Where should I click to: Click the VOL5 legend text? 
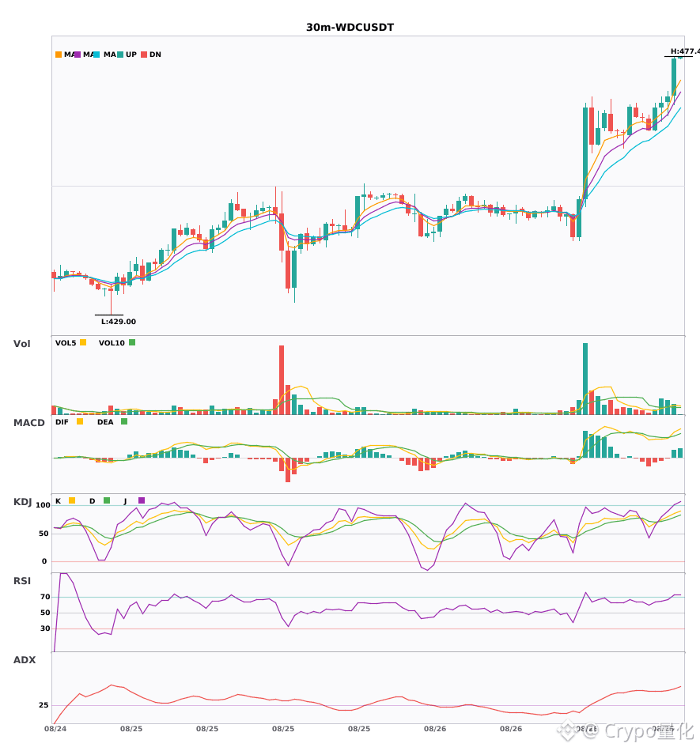66,343
